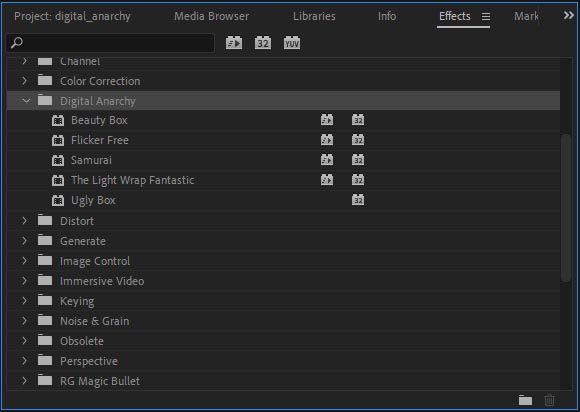Viewport: 580px width, 412px height.
Task: Switch to the Project: digital_anarchy tab
Action: pos(72,16)
